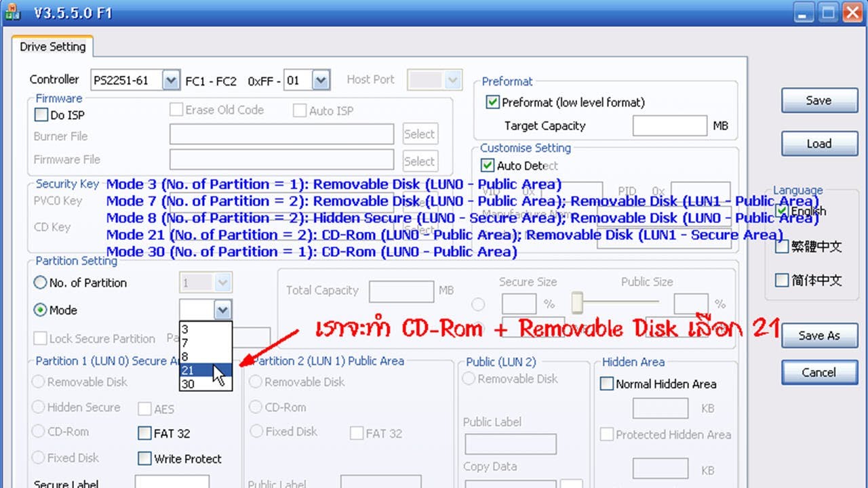Click the Secure Size percent field
This screenshot has width=868, height=488.
(519, 304)
